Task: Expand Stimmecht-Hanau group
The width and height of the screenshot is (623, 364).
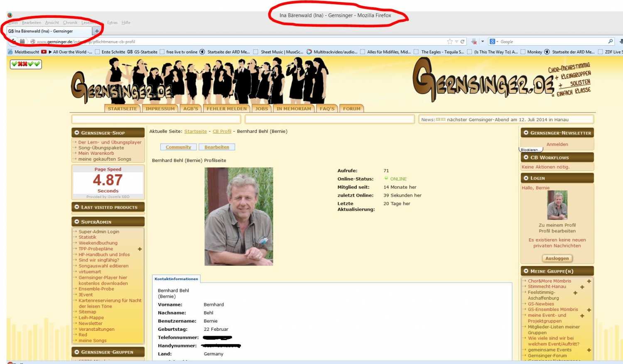Action: (582, 287)
